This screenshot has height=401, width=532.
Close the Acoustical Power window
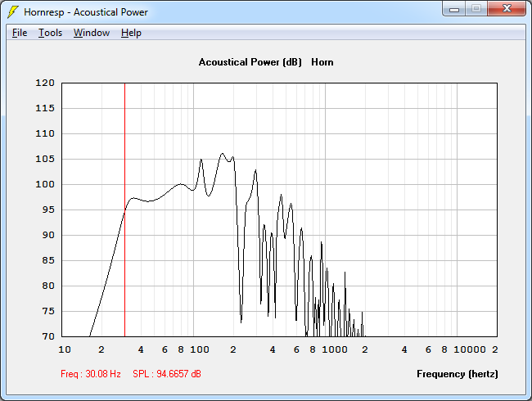(507, 9)
